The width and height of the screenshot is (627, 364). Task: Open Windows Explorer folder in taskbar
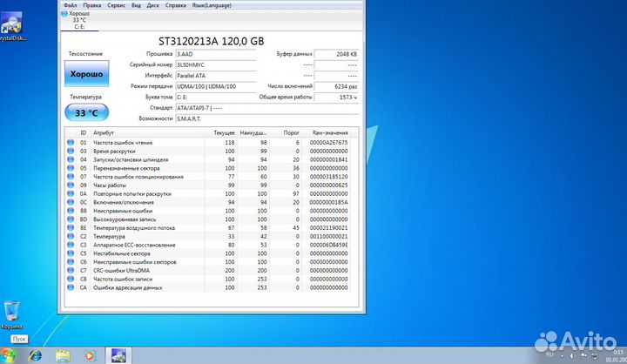click(x=64, y=355)
